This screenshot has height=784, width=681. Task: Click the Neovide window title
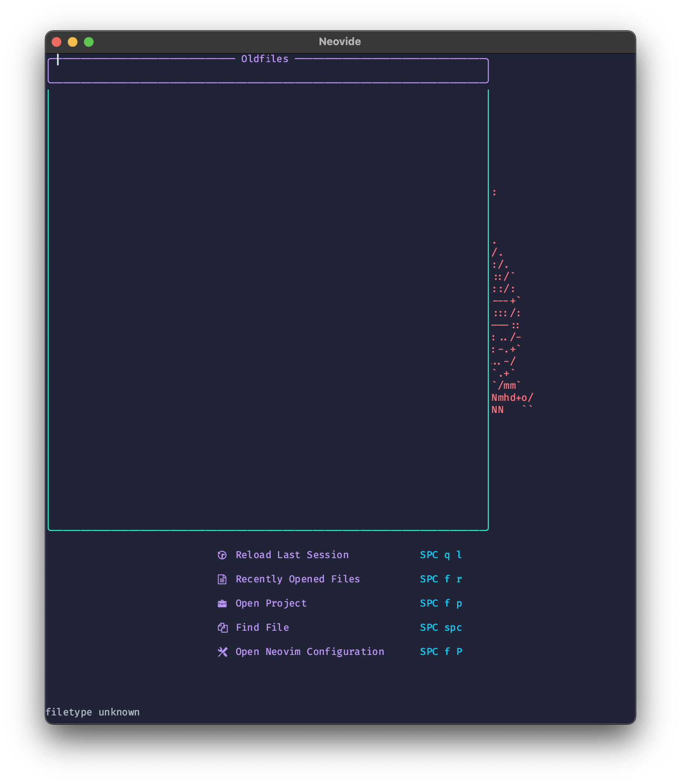340,42
